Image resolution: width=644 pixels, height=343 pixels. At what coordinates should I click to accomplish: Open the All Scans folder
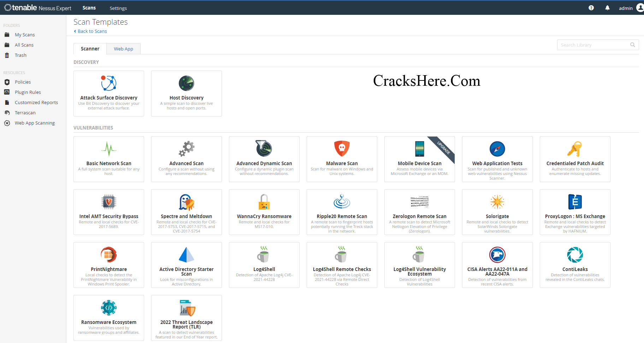(x=24, y=45)
